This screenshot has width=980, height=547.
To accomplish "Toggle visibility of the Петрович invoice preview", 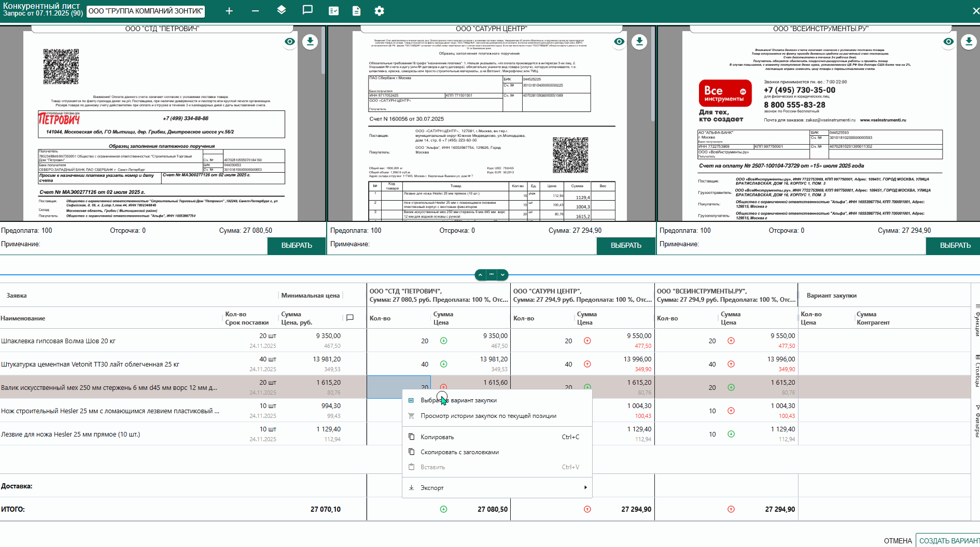I will tap(290, 41).
